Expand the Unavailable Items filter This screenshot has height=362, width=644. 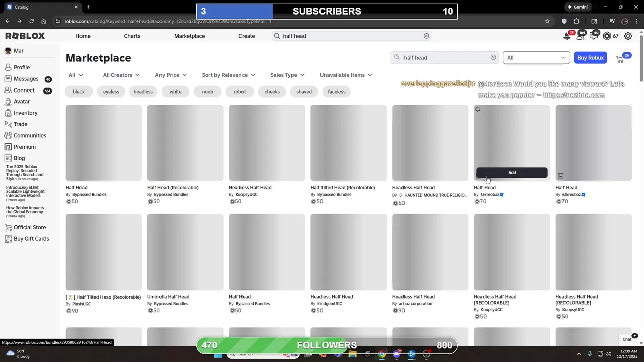coord(346,75)
